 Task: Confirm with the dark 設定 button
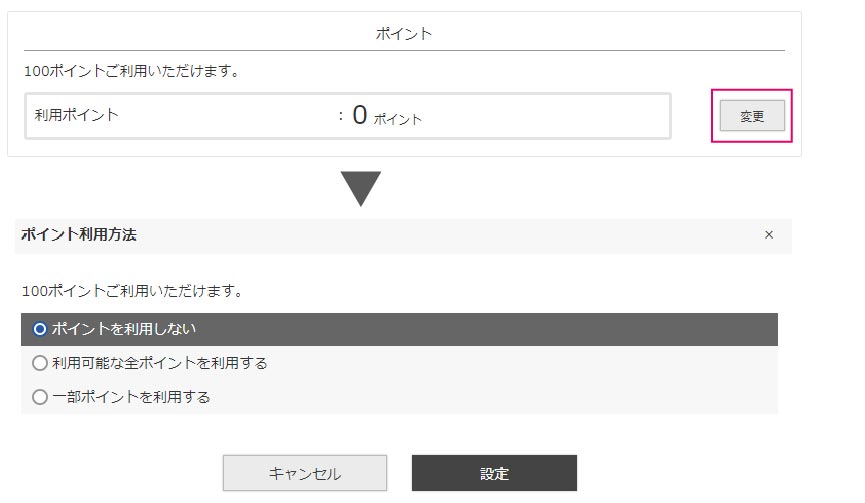click(x=494, y=473)
